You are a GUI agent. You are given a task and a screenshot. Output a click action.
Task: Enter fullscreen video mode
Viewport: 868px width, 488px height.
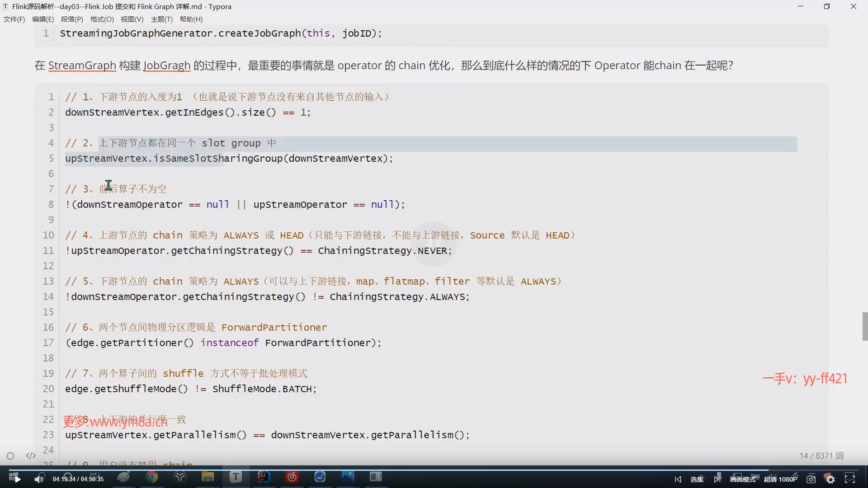[850, 479]
